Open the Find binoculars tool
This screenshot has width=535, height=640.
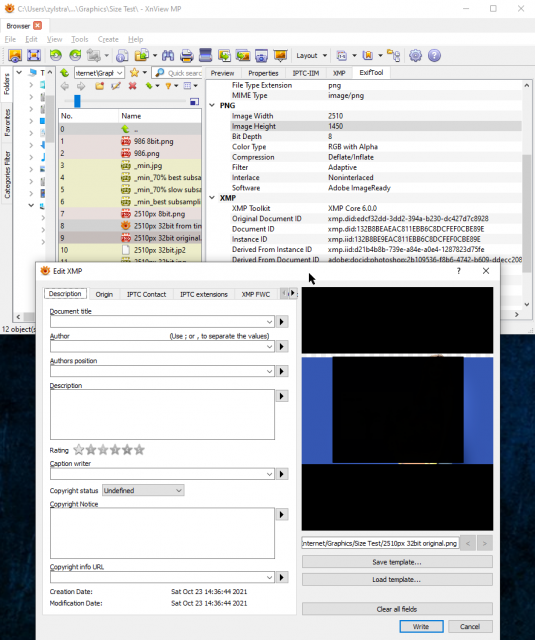[168, 56]
